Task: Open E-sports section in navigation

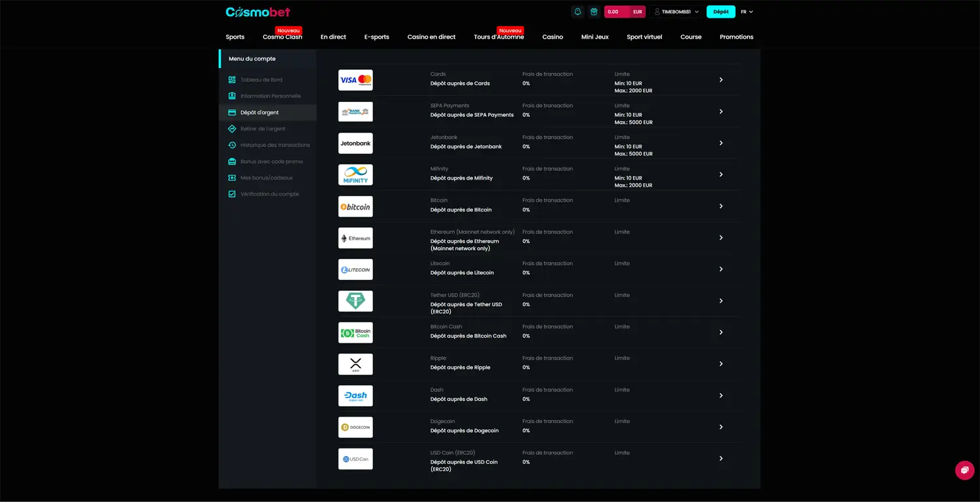Action: tap(376, 37)
